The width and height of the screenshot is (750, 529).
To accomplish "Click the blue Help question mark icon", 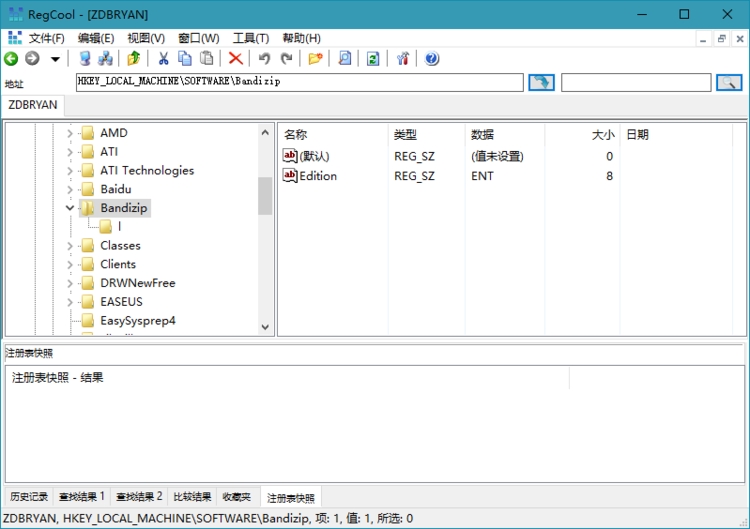I will tap(432, 59).
